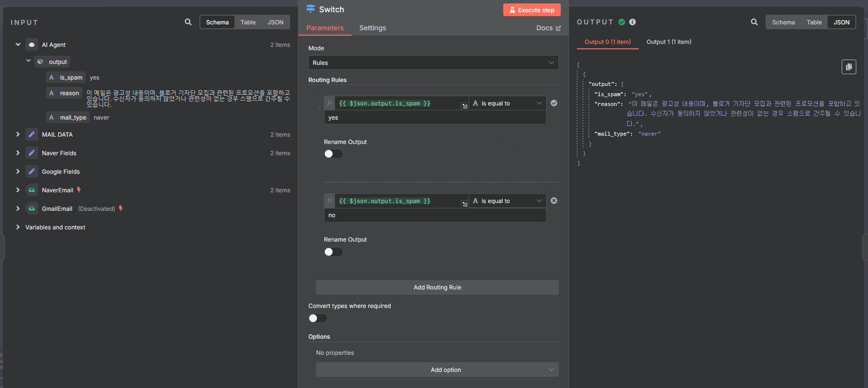
Task: Switch OUTPUT view to Table
Action: [x=814, y=22]
